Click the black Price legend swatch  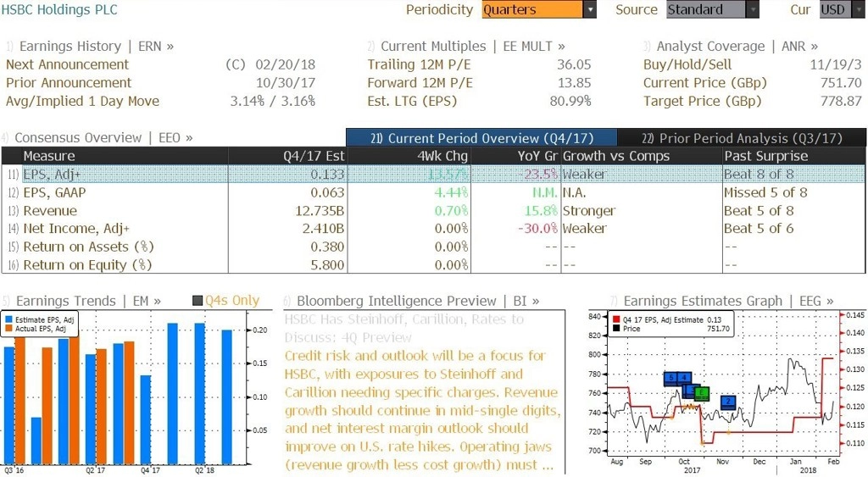[x=616, y=329]
